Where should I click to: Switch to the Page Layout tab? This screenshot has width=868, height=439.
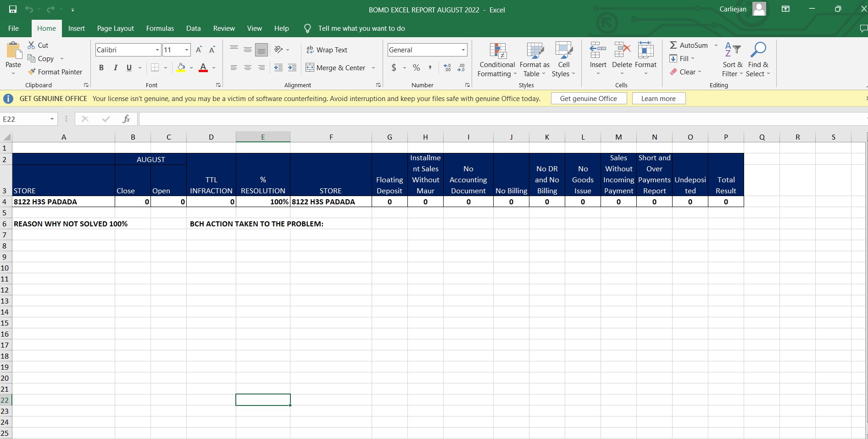tap(115, 28)
